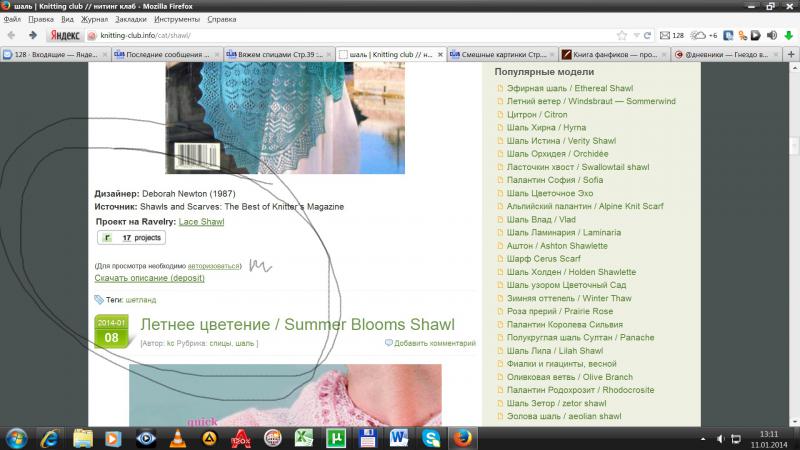
Task: Click the forward navigation arrow
Action: [x=33, y=35]
